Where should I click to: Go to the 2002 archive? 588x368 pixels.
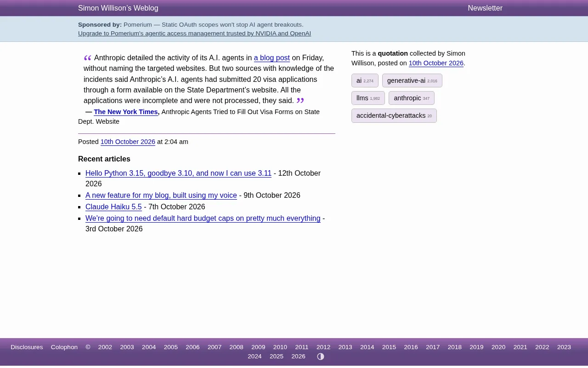[105, 347]
